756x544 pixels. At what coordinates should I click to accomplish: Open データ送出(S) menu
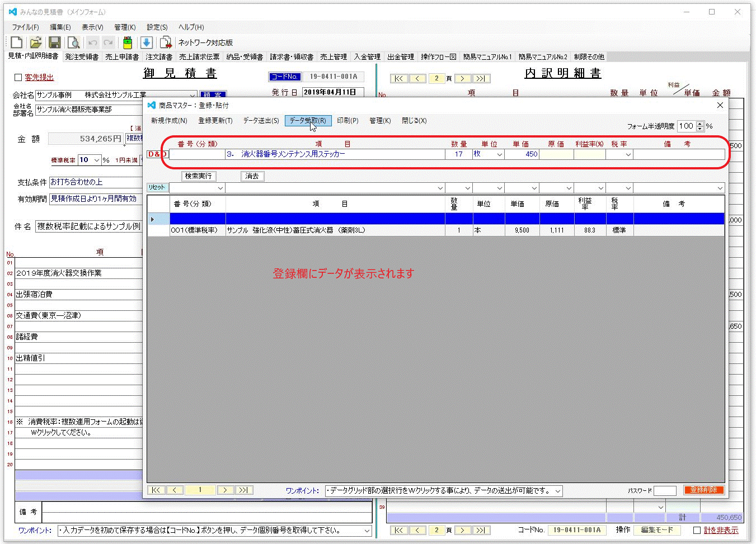(261, 121)
